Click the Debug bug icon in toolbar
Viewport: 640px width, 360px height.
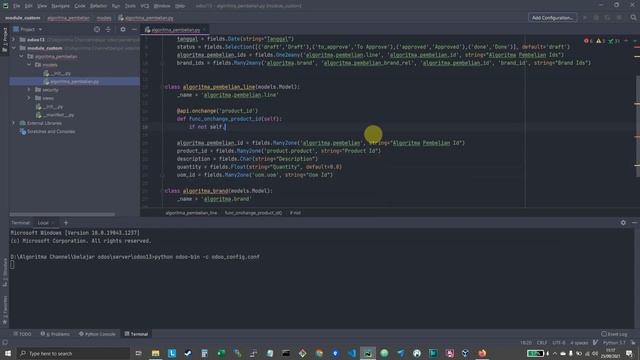(x=596, y=18)
